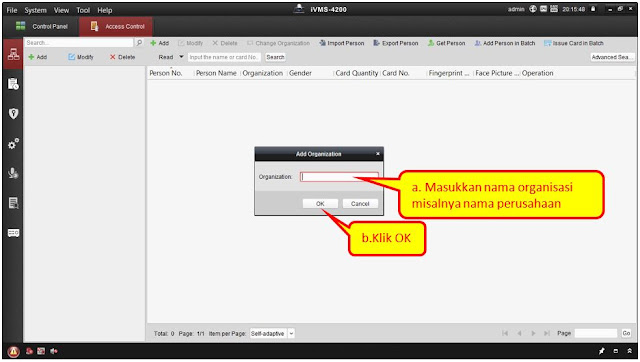The image size is (640, 362).
Task: Go to next page arrow
Action: pyautogui.click(x=533, y=333)
